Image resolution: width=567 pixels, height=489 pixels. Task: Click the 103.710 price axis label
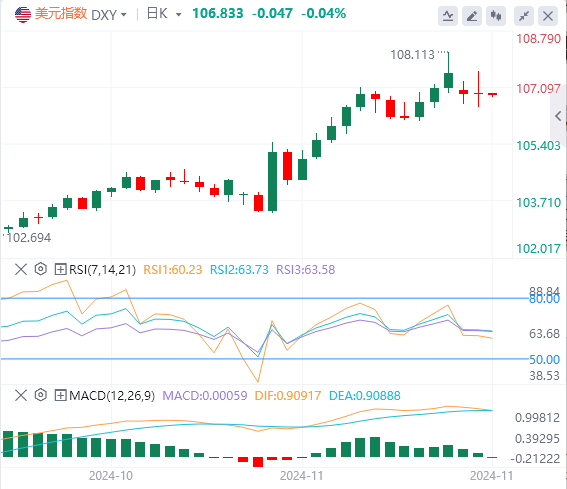pos(538,203)
